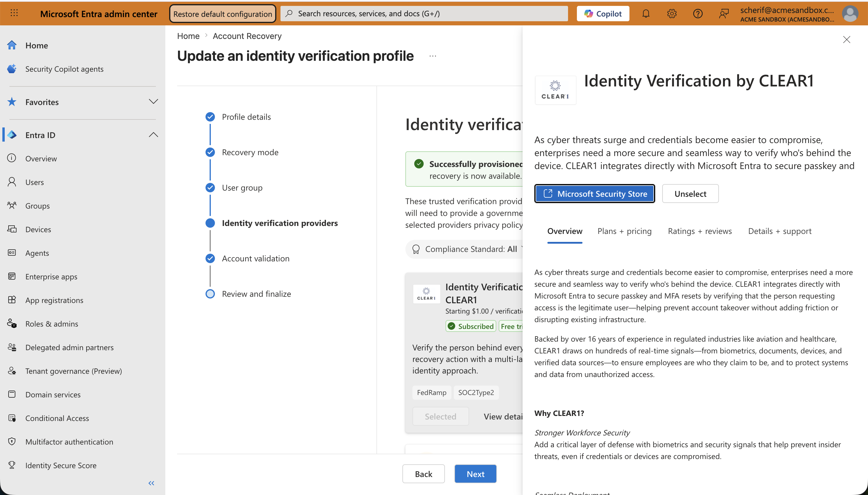Screen dimensions: 868x495
Task: Expand the Favorites section chevron
Action: (x=154, y=102)
